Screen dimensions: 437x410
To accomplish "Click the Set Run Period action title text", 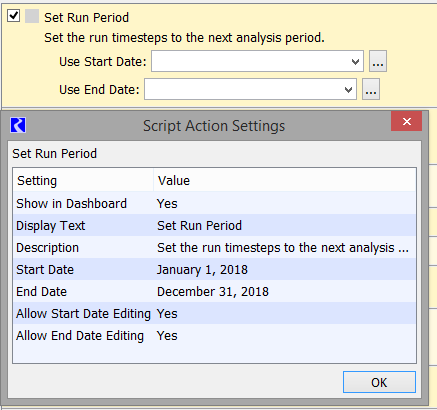I will [x=86, y=17].
